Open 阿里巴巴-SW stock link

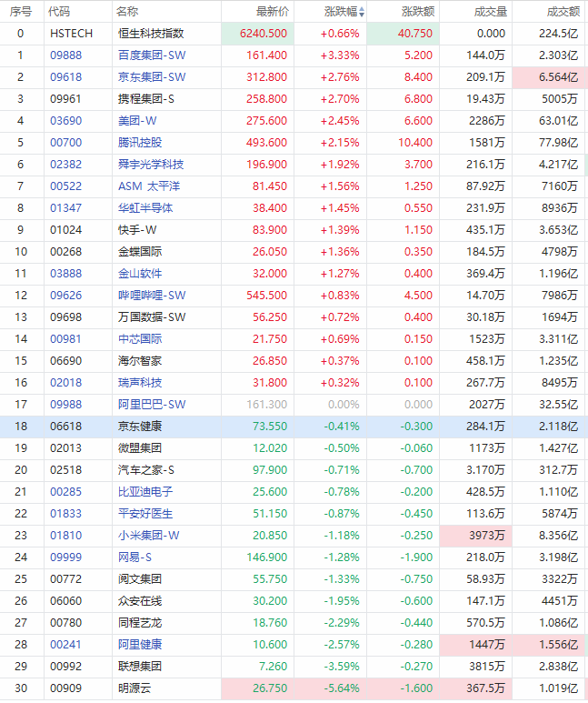tap(152, 405)
